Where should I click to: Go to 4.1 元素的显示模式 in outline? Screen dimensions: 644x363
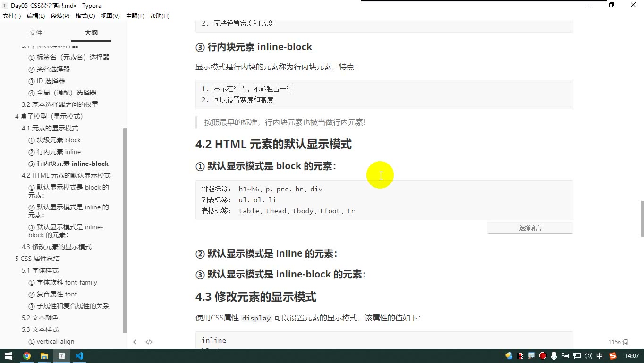(x=50, y=128)
